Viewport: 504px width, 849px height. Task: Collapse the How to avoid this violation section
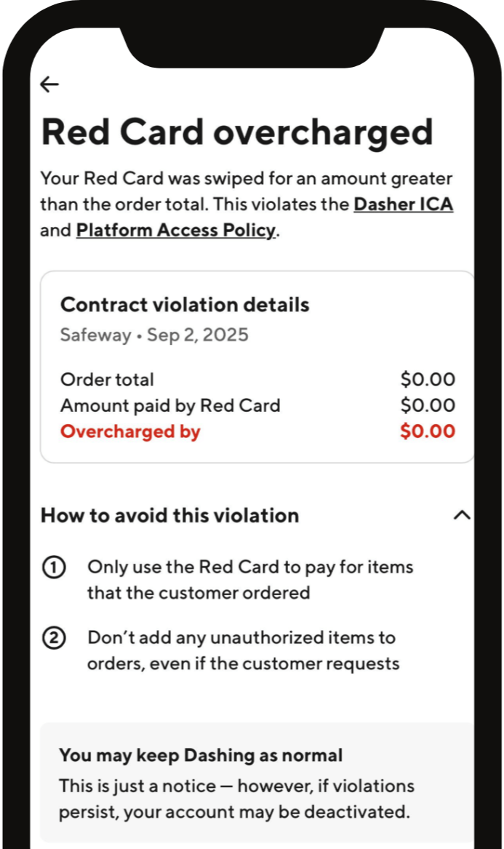[x=461, y=514]
